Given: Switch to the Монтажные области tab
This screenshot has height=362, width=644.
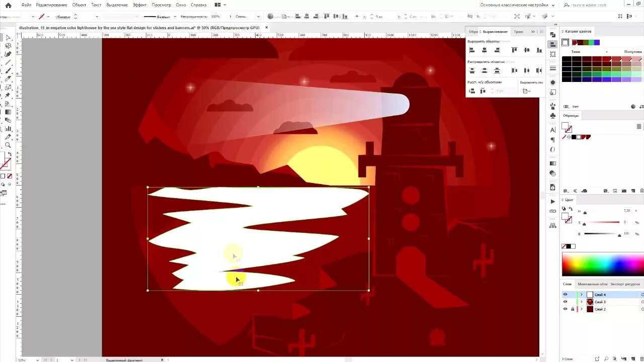Looking at the screenshot, I should point(593,284).
